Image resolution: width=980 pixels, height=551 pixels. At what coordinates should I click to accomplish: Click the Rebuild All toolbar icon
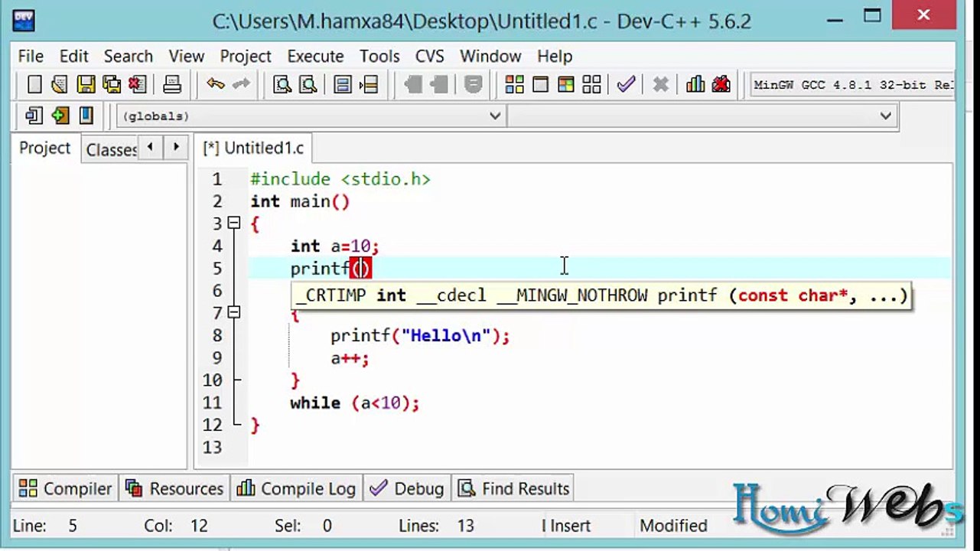point(591,85)
